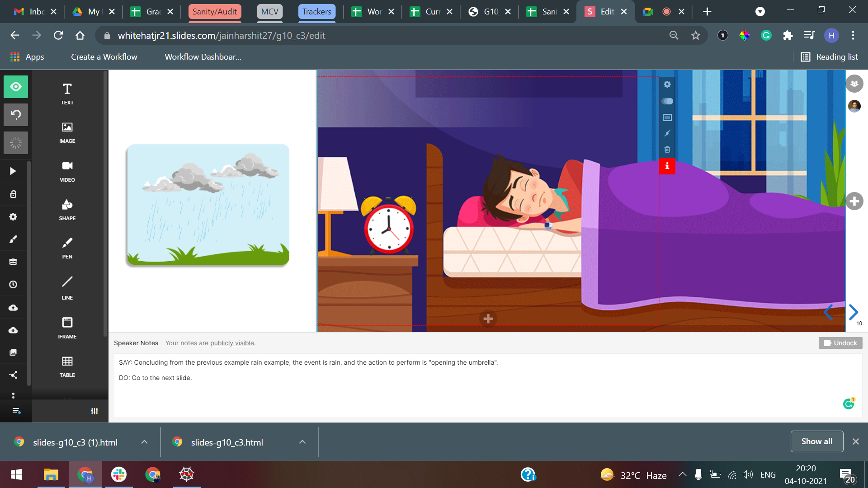
Task: Click the Pen drawing tool
Action: (67, 248)
